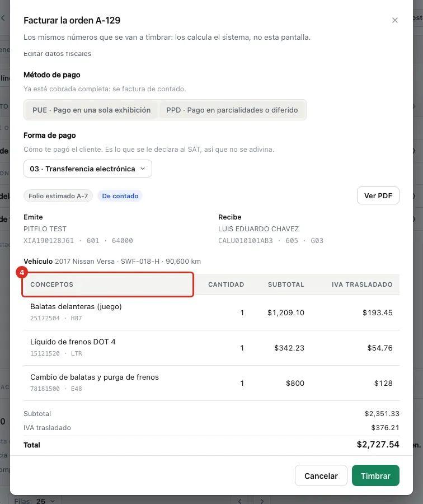
Task: Click receiver RFC CALU010101AB3
Action: pos(246,241)
